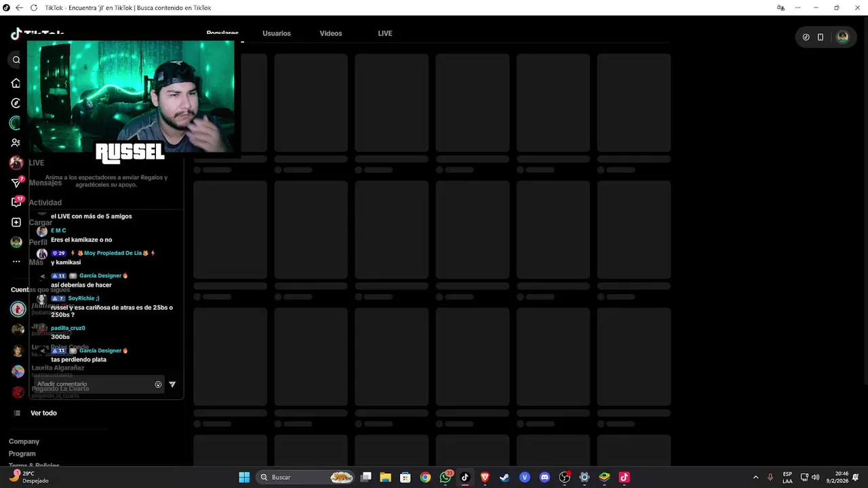Click the comment 'asi deberías de hacer'
Image resolution: width=868 pixels, height=488 pixels.
[x=81, y=285]
